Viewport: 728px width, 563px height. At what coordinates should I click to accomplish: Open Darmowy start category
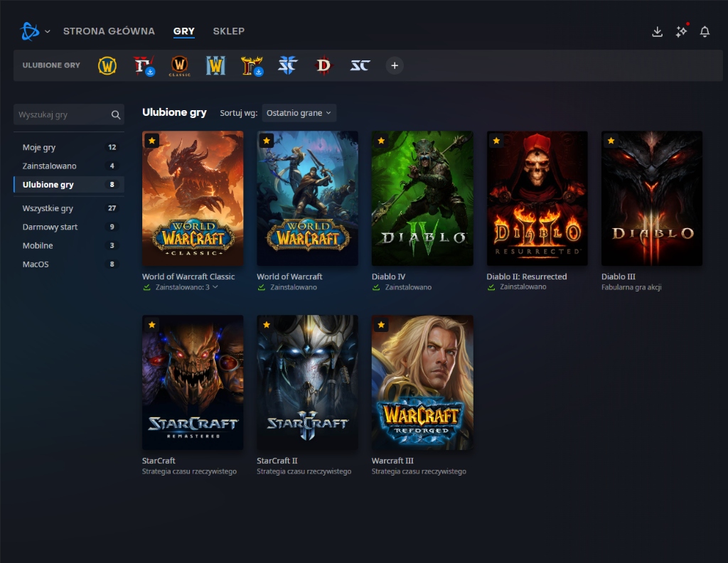69,227
